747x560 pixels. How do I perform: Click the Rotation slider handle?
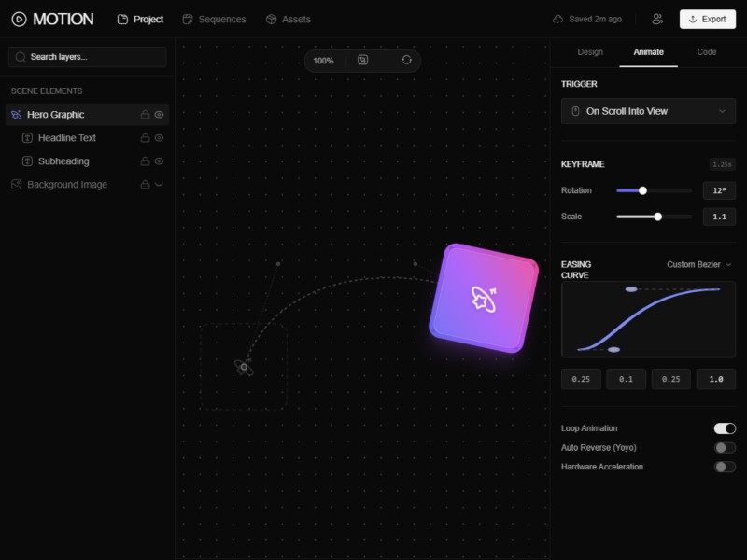[642, 190]
